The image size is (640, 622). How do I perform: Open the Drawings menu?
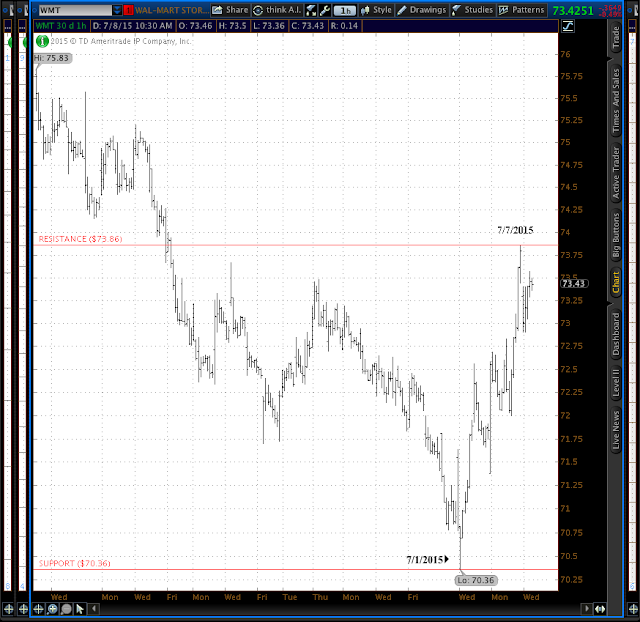422,10
